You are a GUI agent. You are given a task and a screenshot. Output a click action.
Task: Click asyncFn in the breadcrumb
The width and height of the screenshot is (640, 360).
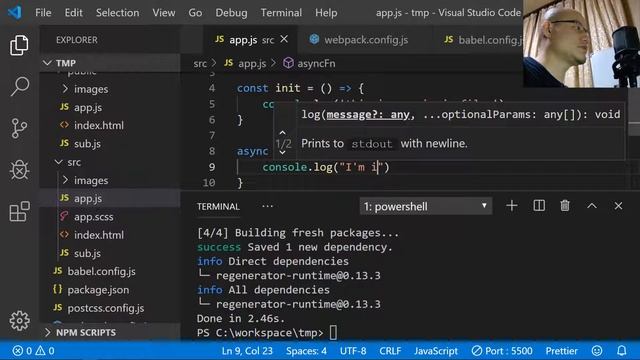point(316,63)
